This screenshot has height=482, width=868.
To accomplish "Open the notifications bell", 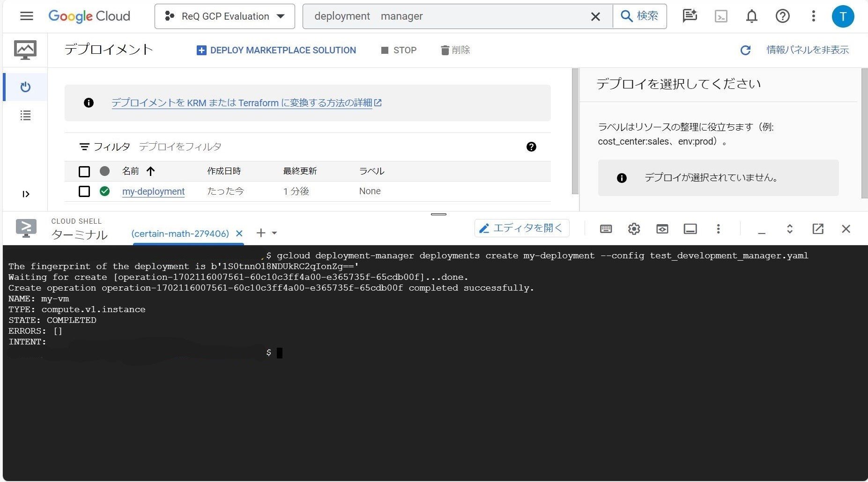I will pos(751,16).
